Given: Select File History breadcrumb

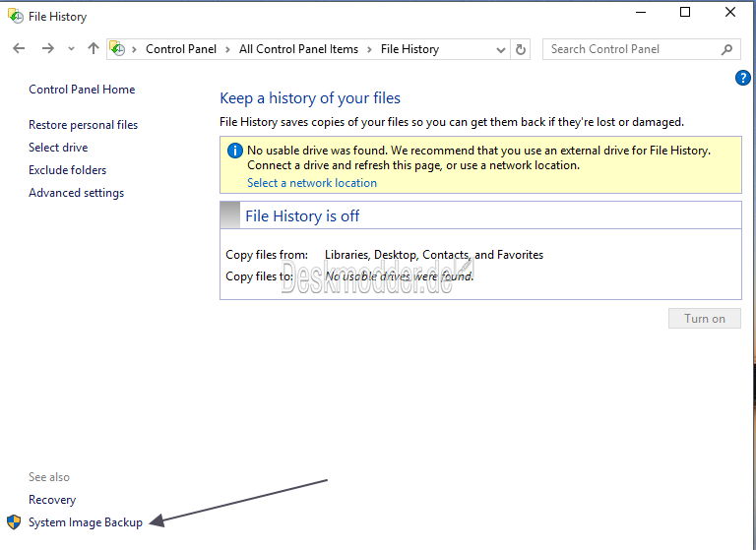Looking at the screenshot, I should coord(409,49).
